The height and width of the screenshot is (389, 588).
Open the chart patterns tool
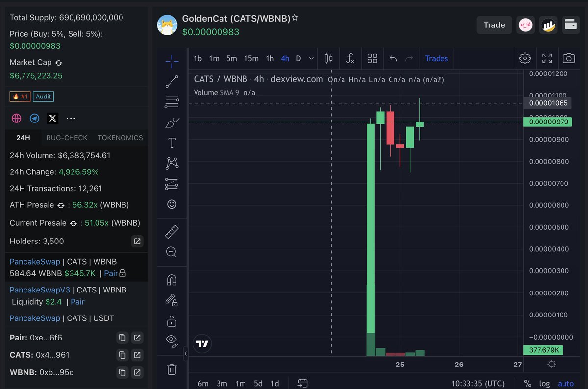pyautogui.click(x=172, y=163)
